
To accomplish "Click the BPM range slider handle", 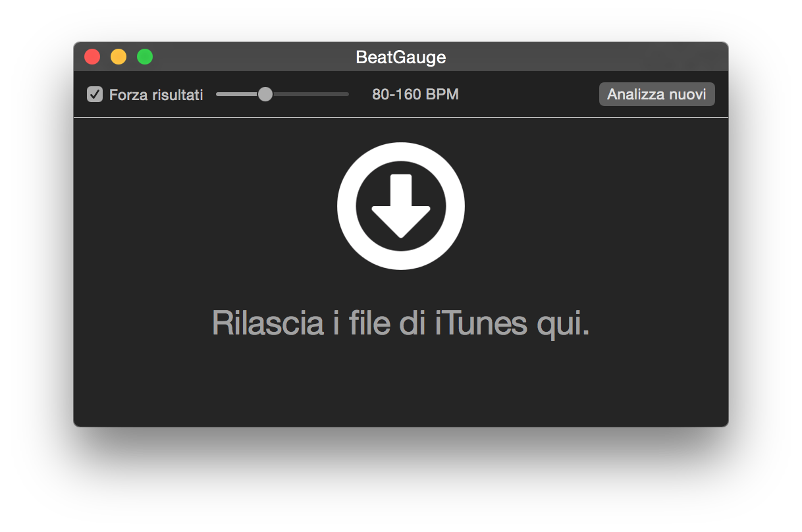I will tap(265, 94).
